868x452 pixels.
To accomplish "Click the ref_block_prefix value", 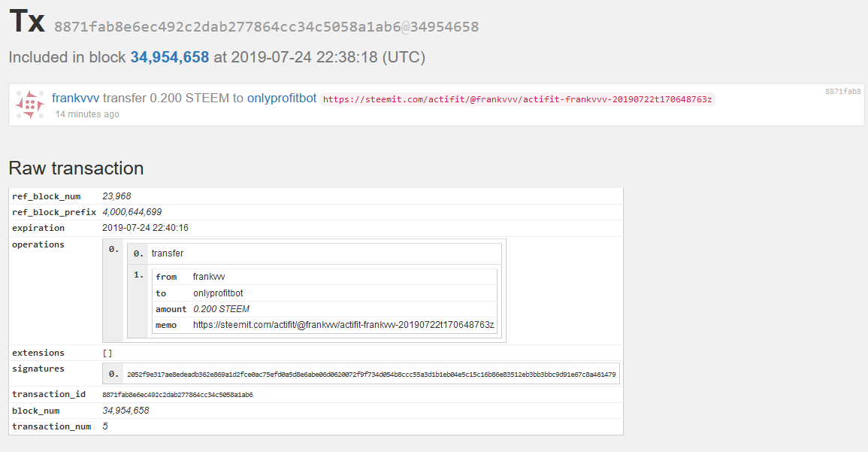I will (132, 212).
